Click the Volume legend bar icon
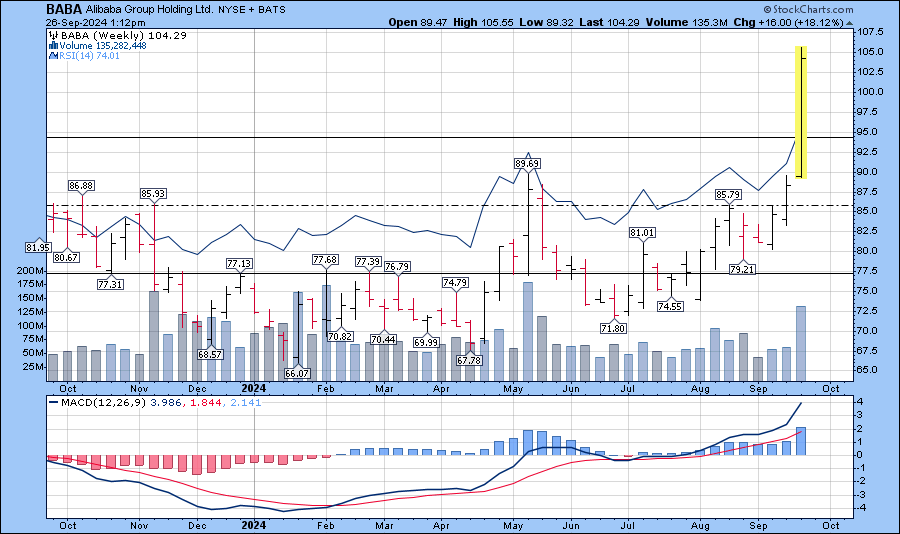 click(x=52, y=45)
